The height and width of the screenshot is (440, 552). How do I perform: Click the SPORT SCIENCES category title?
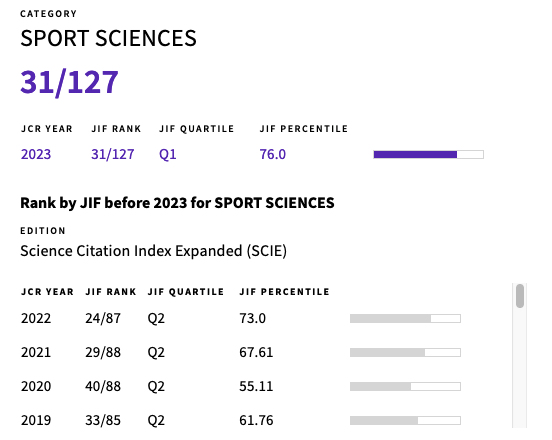[x=108, y=38]
